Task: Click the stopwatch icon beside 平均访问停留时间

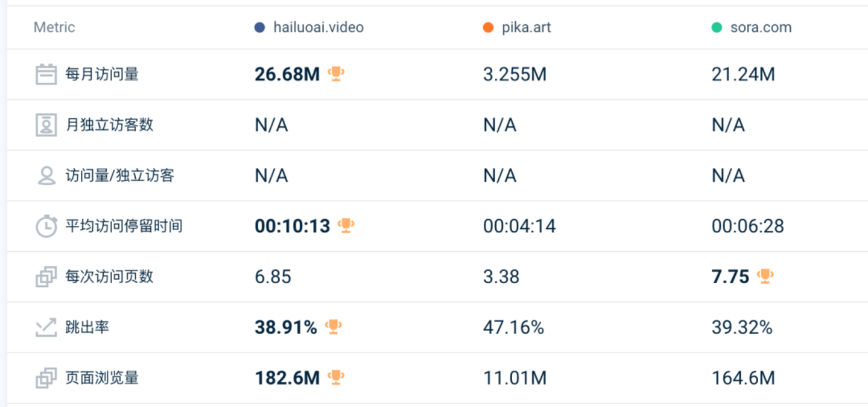Action: [46, 226]
